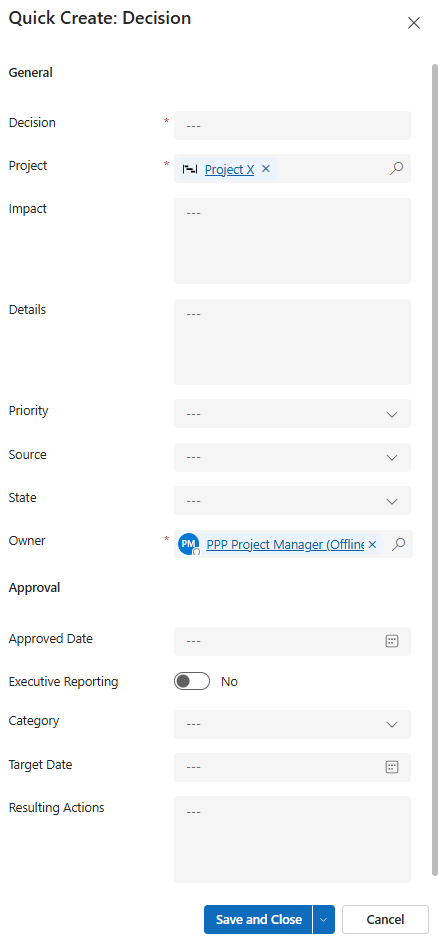438x940 pixels.
Task: Open the Category dropdown
Action: [x=292, y=724]
